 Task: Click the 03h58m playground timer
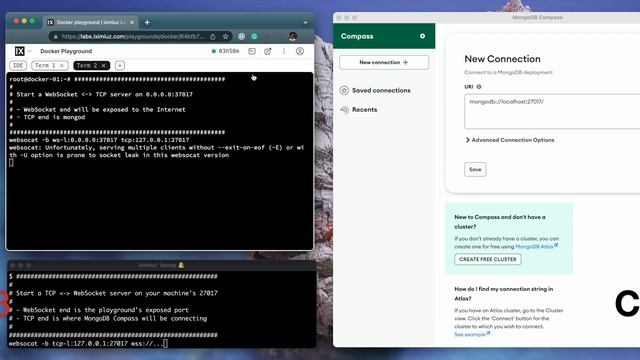click(x=225, y=51)
